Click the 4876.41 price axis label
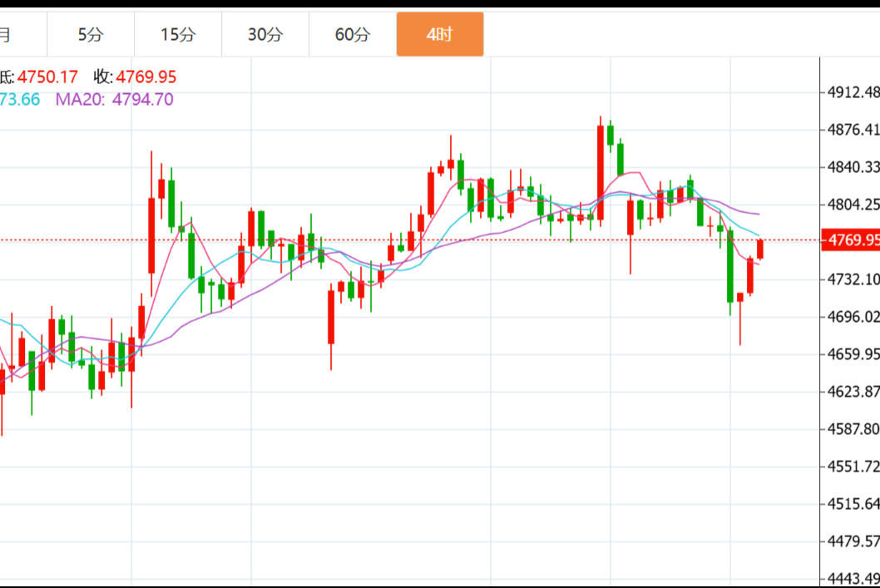 click(853, 130)
